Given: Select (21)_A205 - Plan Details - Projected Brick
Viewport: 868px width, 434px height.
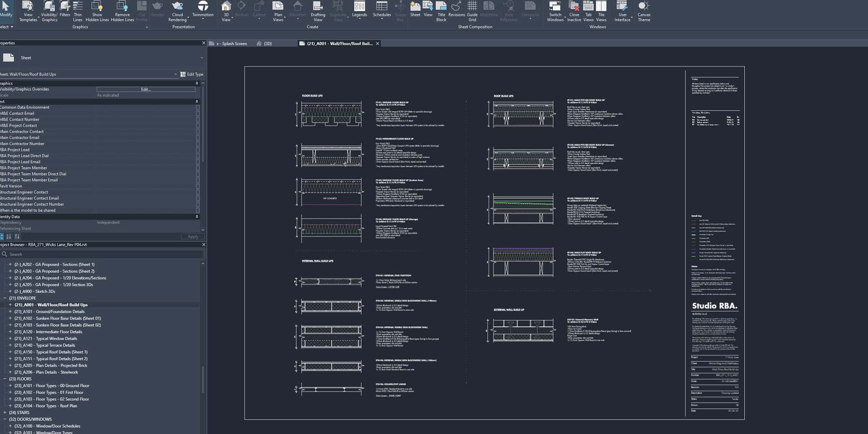Looking at the screenshot, I should click(51, 365).
